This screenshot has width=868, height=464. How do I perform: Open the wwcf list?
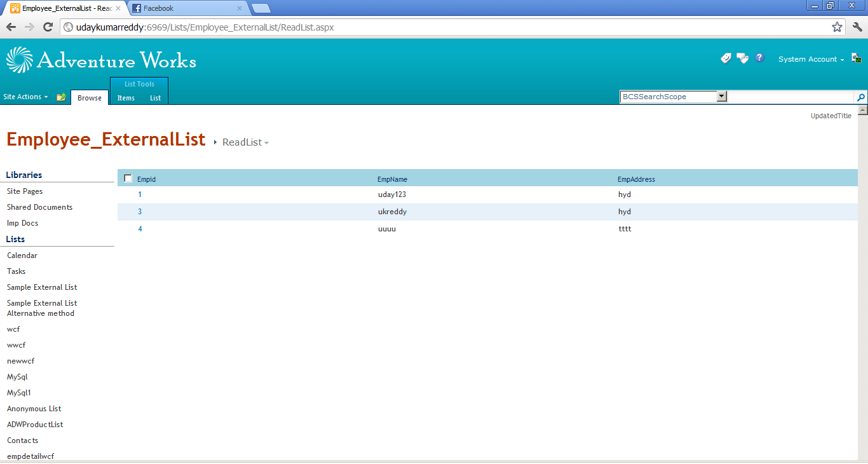pos(16,345)
